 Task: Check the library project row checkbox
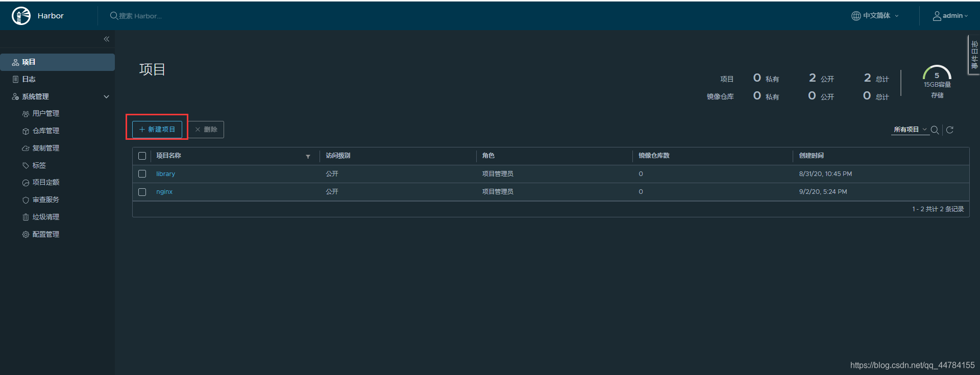tap(142, 174)
